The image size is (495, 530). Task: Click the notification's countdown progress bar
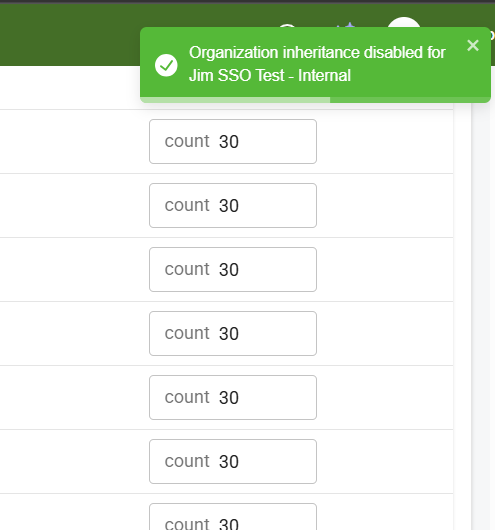(315, 100)
